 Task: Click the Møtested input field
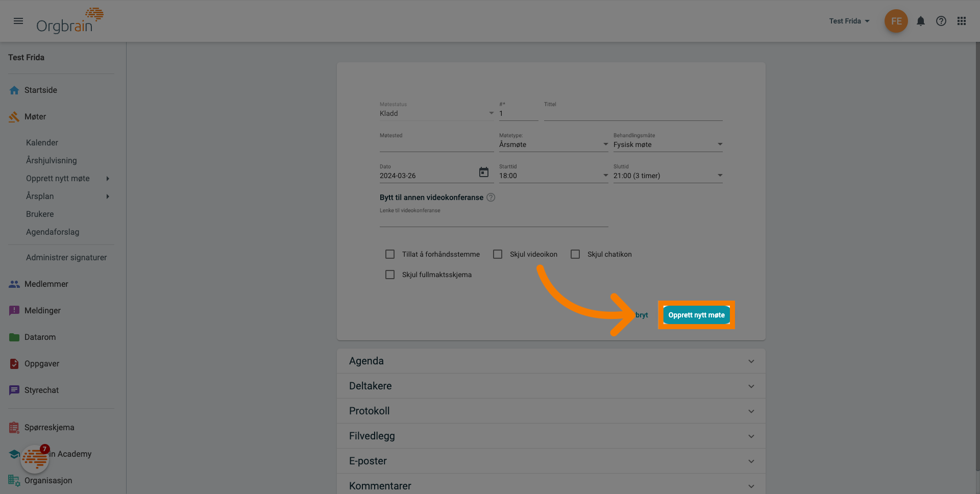436,144
